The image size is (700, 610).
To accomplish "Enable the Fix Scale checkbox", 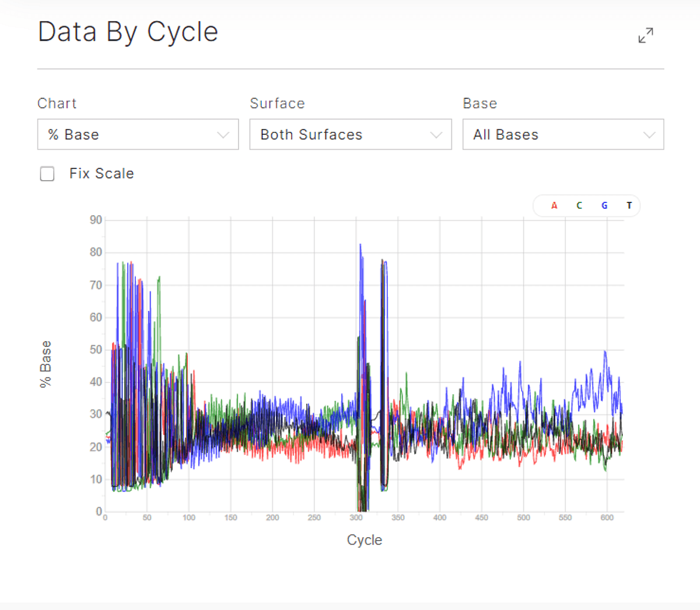I will [47, 174].
